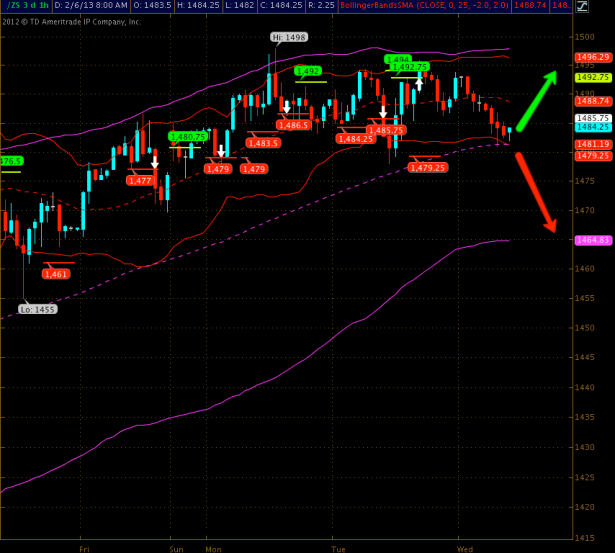The image size is (615, 553).
Task: Click the white up arrow below 1,492.75
Action: pyautogui.click(x=420, y=83)
